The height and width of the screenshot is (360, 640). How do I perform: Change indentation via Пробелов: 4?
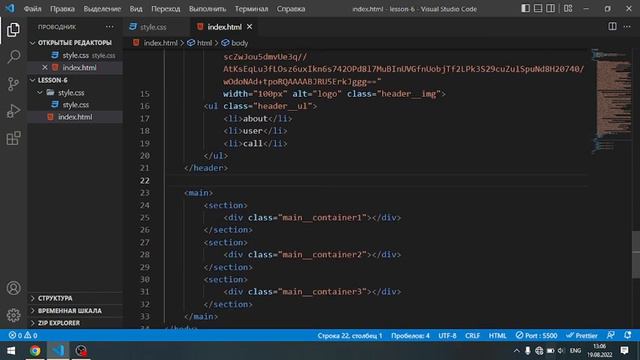coord(410,336)
